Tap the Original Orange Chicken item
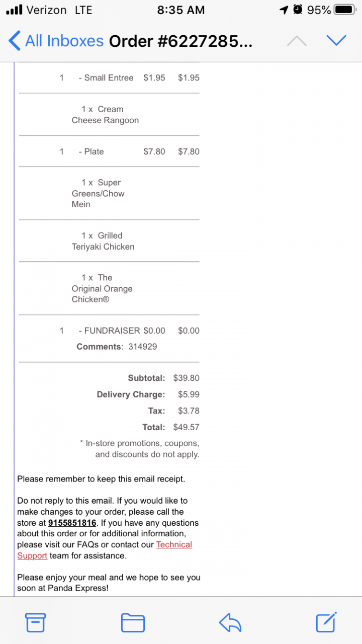The height and width of the screenshot is (644, 362). tap(102, 289)
